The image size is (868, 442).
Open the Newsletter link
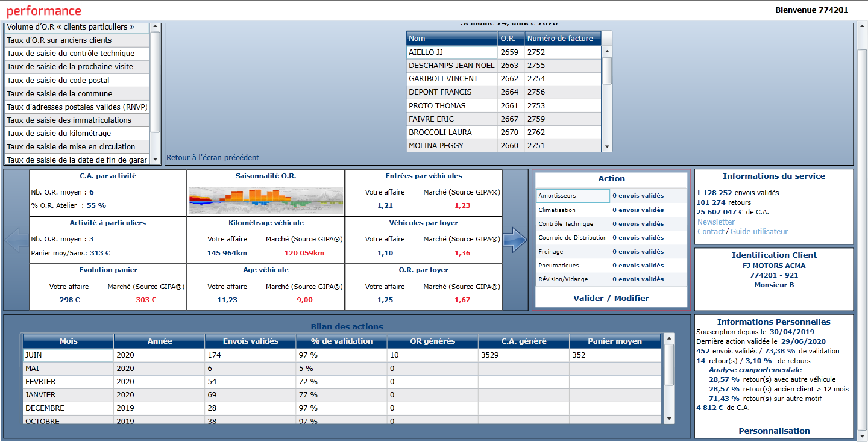point(716,222)
